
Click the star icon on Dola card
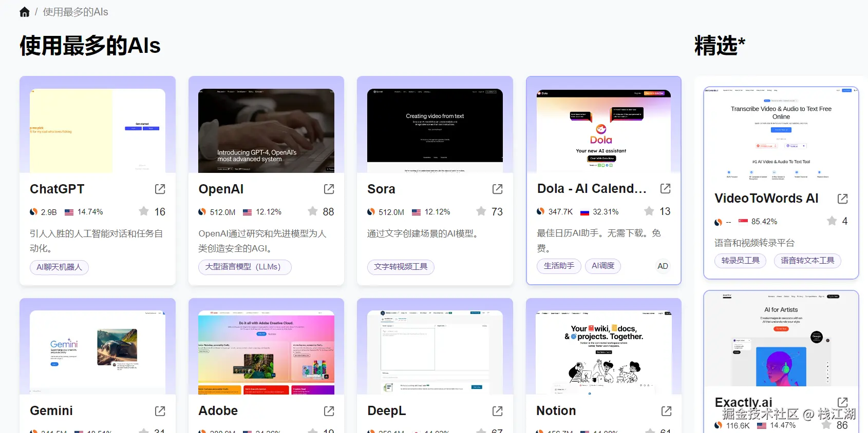tap(649, 211)
